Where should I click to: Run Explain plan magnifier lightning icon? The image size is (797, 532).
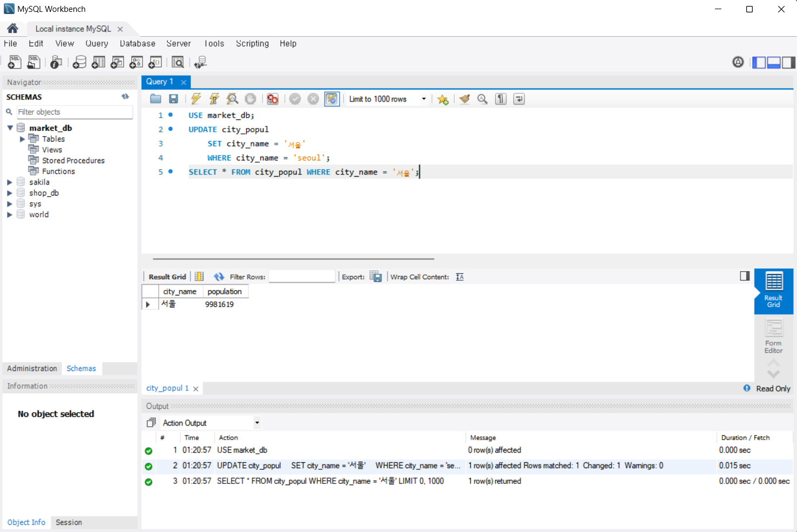(232, 99)
